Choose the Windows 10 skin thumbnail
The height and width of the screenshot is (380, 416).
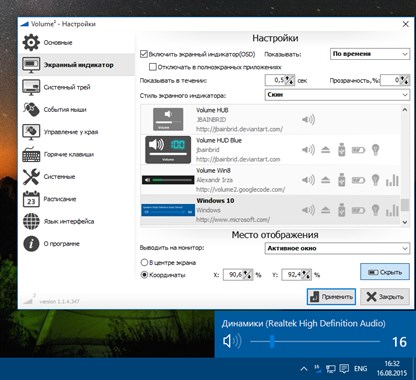[x=168, y=210]
